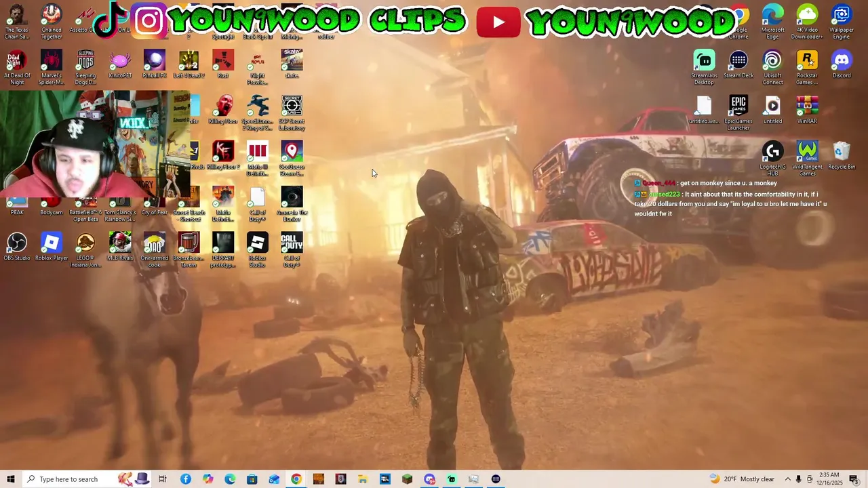
Task: Open the notification center icon
Action: (854, 479)
